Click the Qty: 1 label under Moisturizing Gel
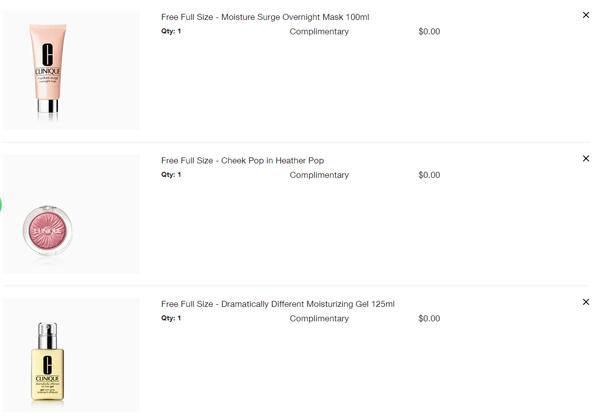This screenshot has width=600, height=418. [x=171, y=318]
